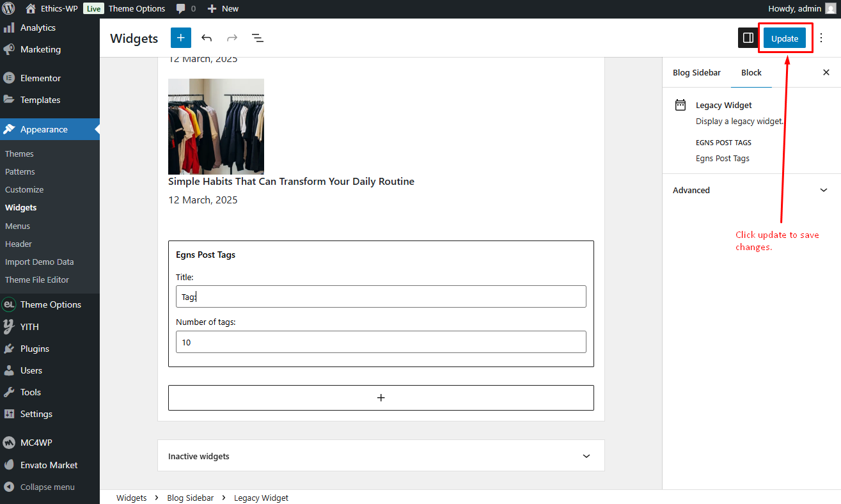Click the YITH logo icon
This screenshot has width=841, height=504.
[x=9, y=326]
